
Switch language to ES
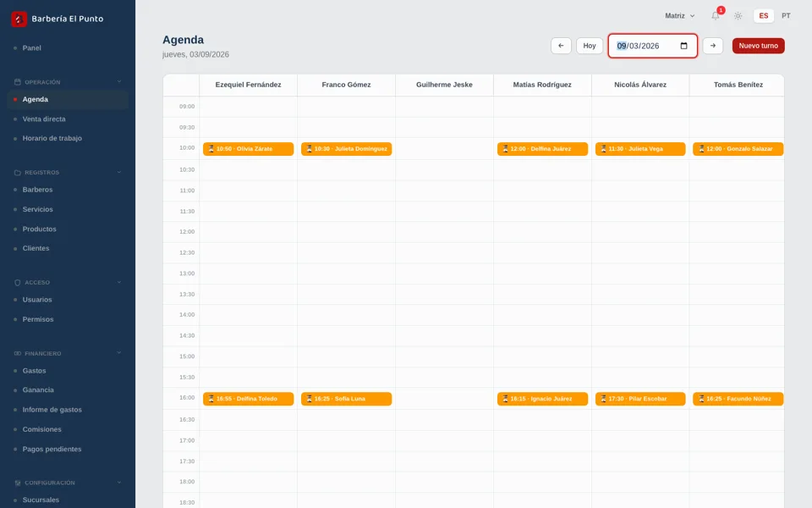(763, 15)
